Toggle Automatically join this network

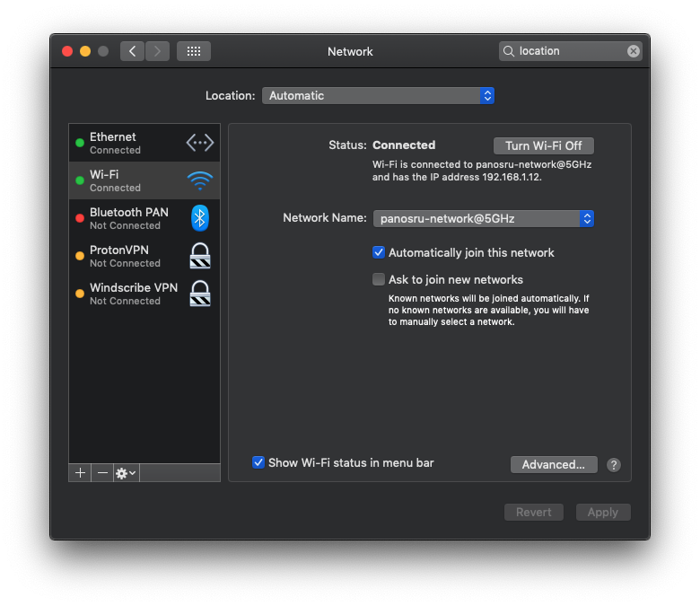tap(379, 252)
